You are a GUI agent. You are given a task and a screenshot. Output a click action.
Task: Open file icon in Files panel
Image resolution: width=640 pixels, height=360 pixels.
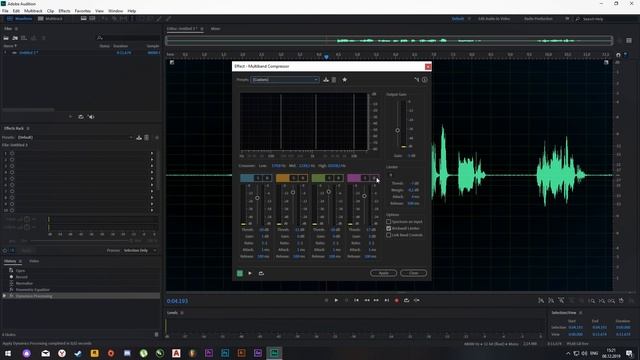coord(6,38)
